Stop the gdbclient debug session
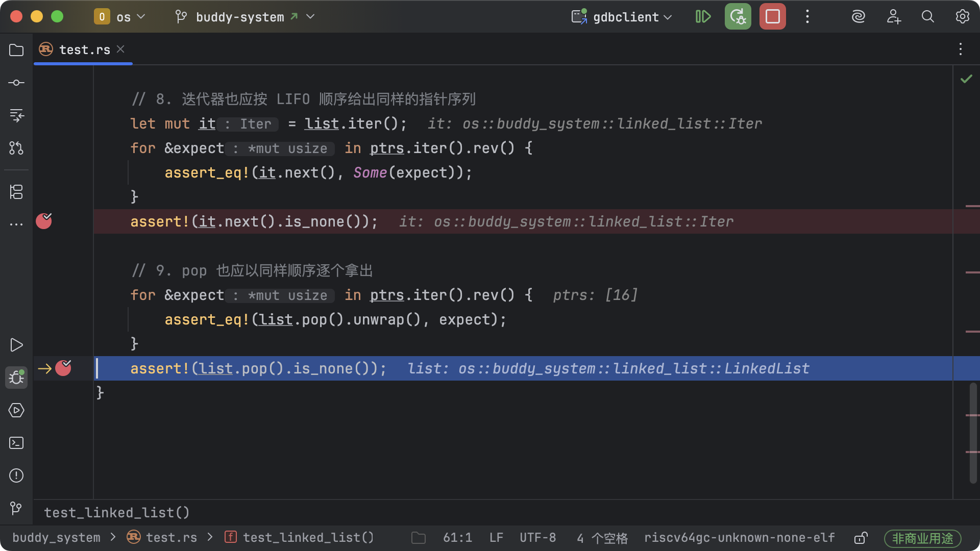This screenshot has height=551, width=980. coord(772,17)
